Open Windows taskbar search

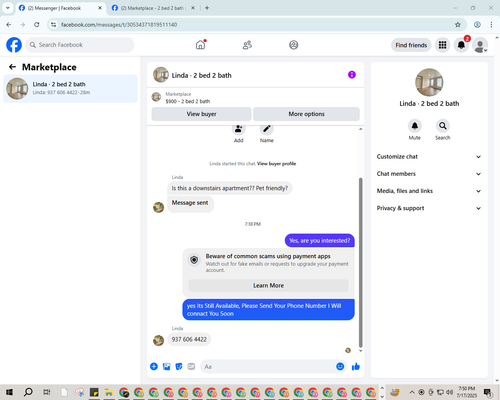pyautogui.click(x=28, y=392)
